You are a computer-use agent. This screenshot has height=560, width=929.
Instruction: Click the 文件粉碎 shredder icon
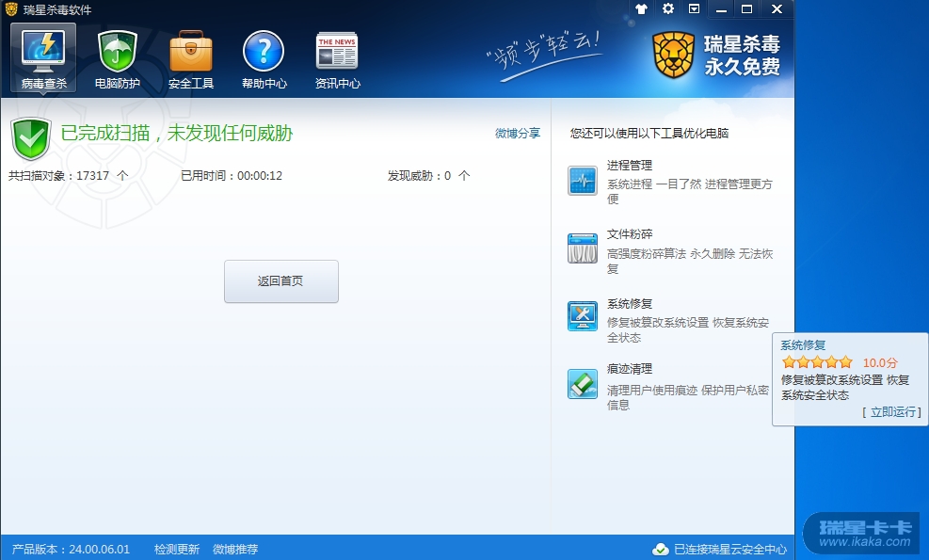click(583, 248)
